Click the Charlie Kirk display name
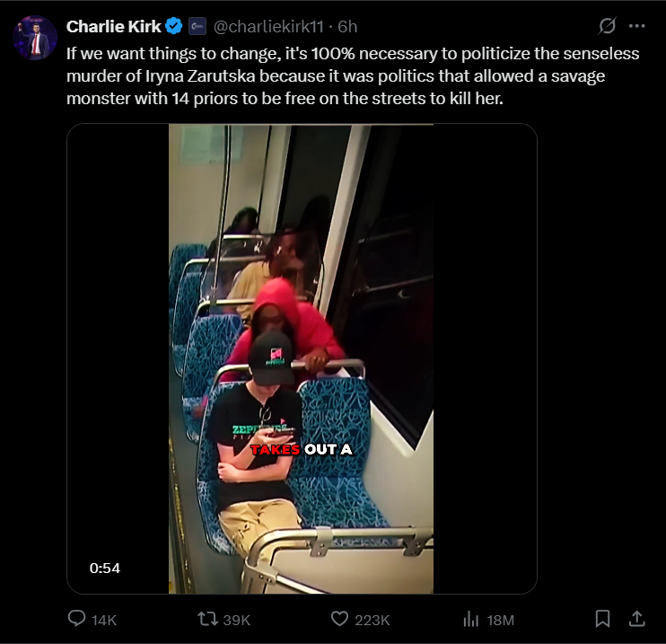 point(113,27)
